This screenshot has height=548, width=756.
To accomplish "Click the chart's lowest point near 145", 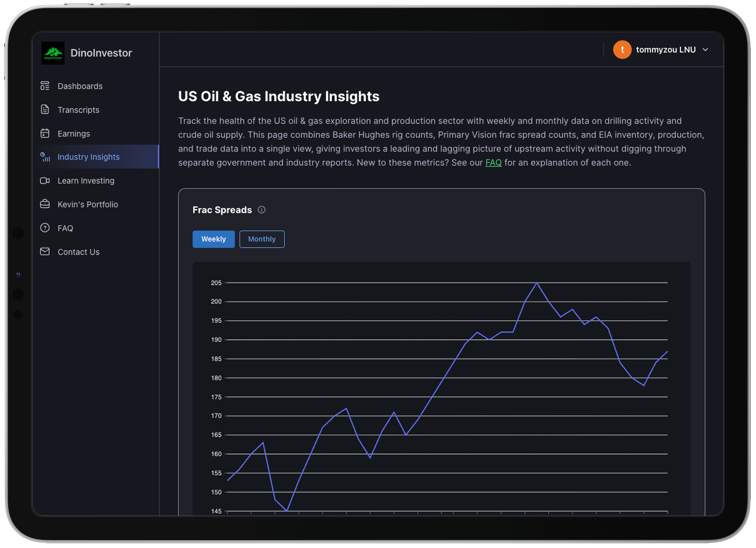I will pyautogui.click(x=287, y=511).
